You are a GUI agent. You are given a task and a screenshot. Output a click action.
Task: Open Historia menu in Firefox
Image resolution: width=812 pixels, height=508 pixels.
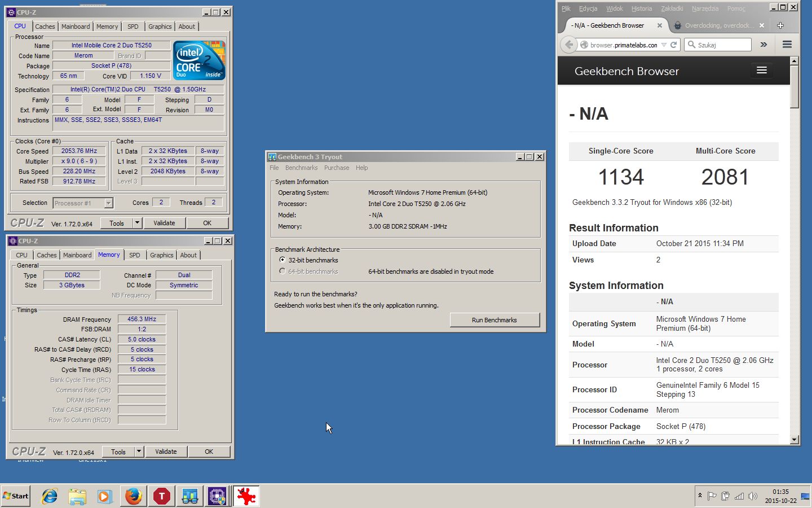(x=641, y=8)
